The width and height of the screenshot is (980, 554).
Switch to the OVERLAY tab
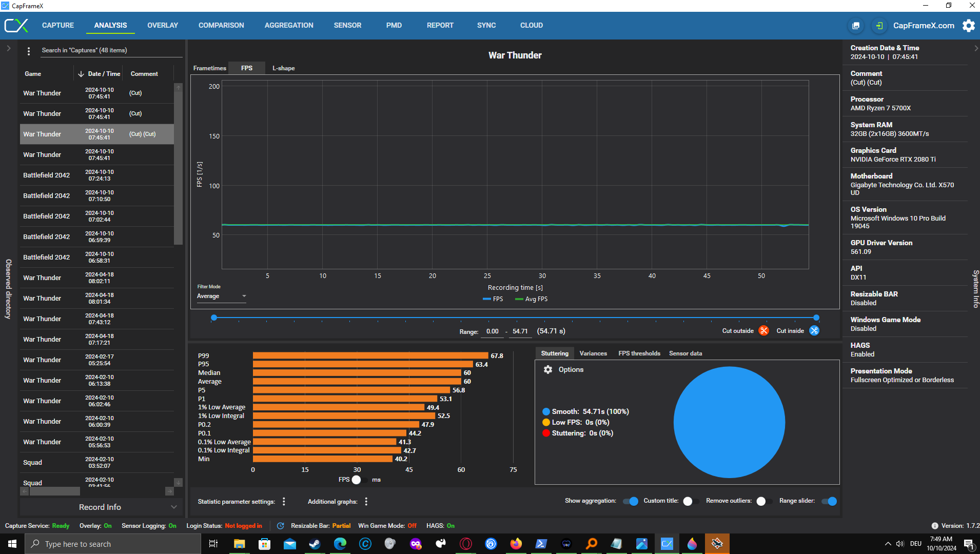(163, 26)
